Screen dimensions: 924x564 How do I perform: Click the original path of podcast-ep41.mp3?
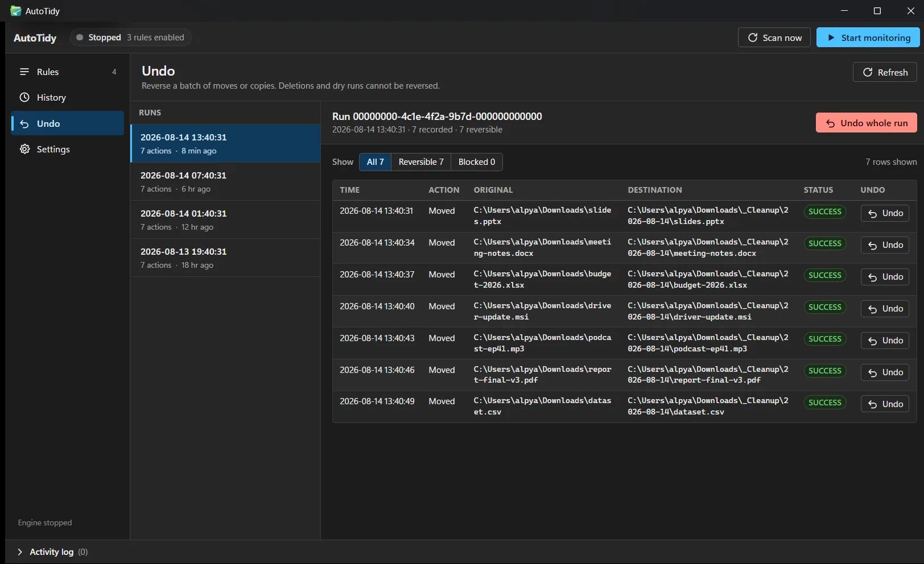click(542, 343)
